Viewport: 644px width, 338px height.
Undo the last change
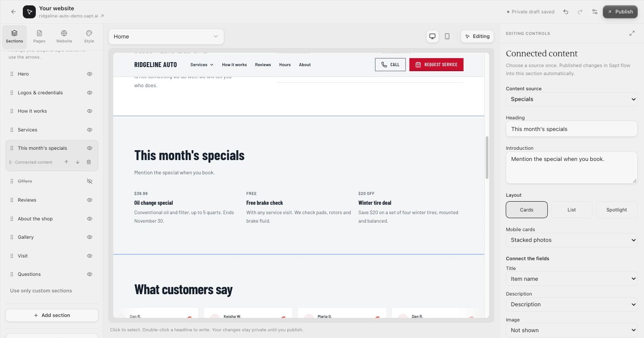[566, 12]
